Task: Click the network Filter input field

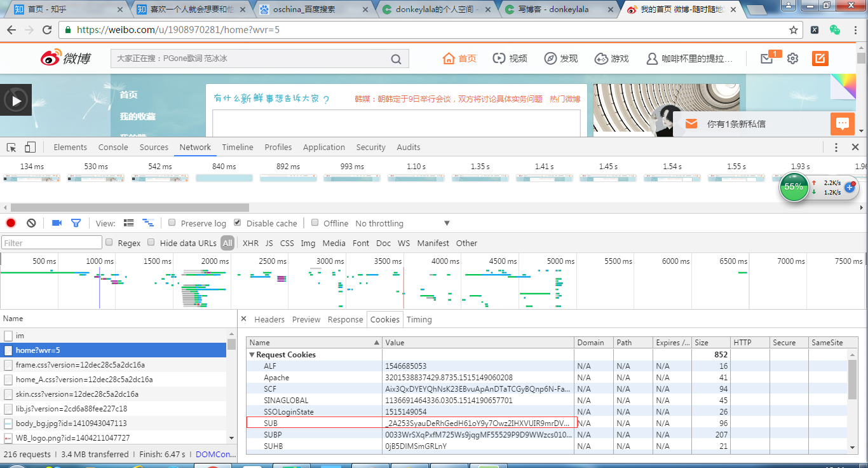Action: 51,243
